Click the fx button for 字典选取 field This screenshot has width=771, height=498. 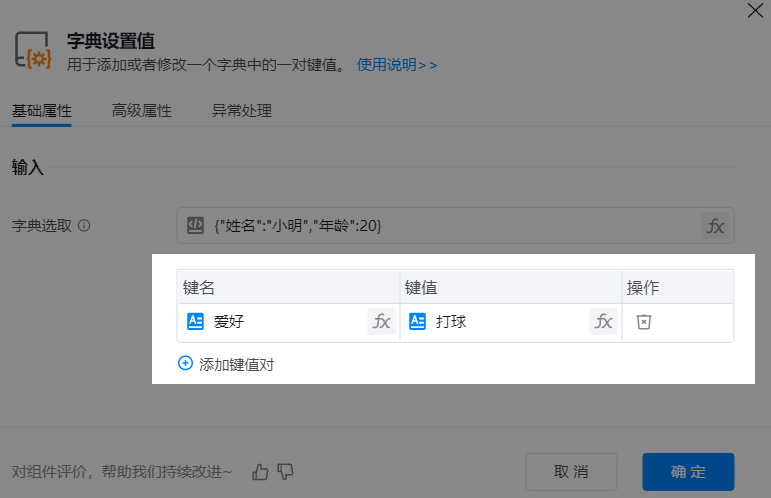[x=715, y=226]
